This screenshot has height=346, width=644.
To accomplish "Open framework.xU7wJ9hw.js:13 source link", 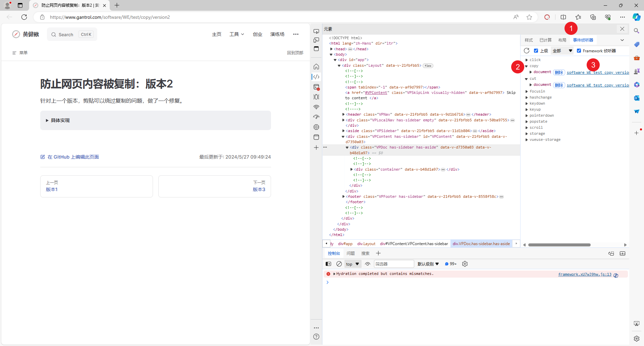I will [x=585, y=274].
